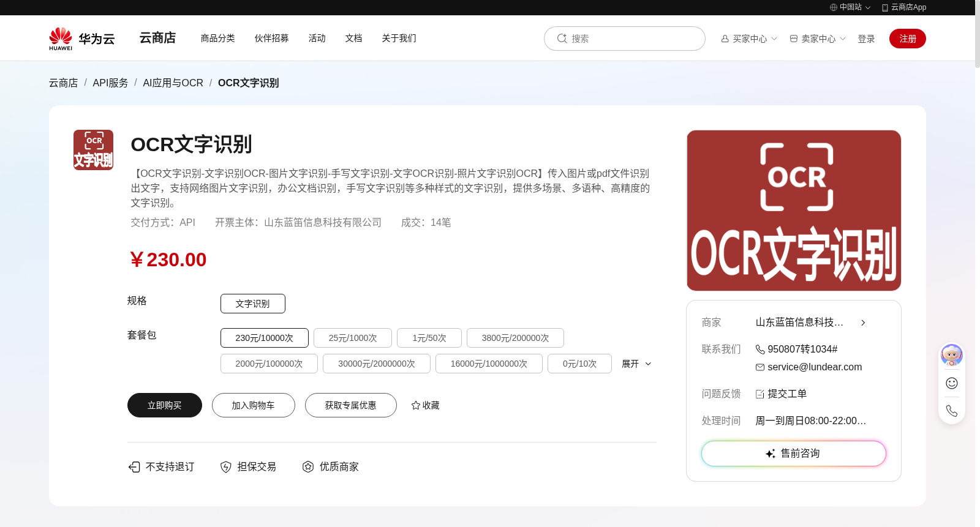Expand more packages with 展开

636,364
